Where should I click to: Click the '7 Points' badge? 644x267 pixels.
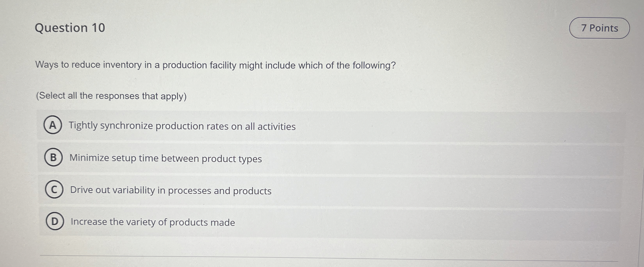point(600,28)
